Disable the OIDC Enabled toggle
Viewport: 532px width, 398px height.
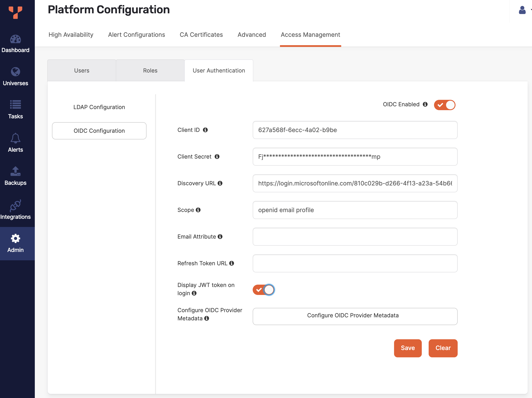click(445, 105)
